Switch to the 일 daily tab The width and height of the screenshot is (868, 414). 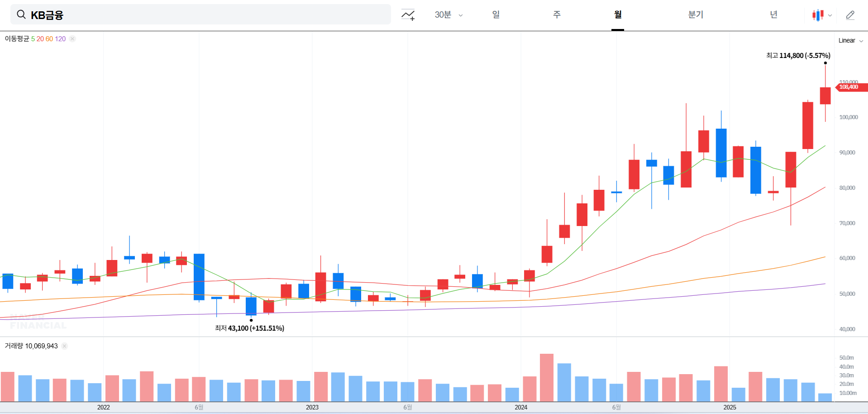pyautogui.click(x=496, y=14)
